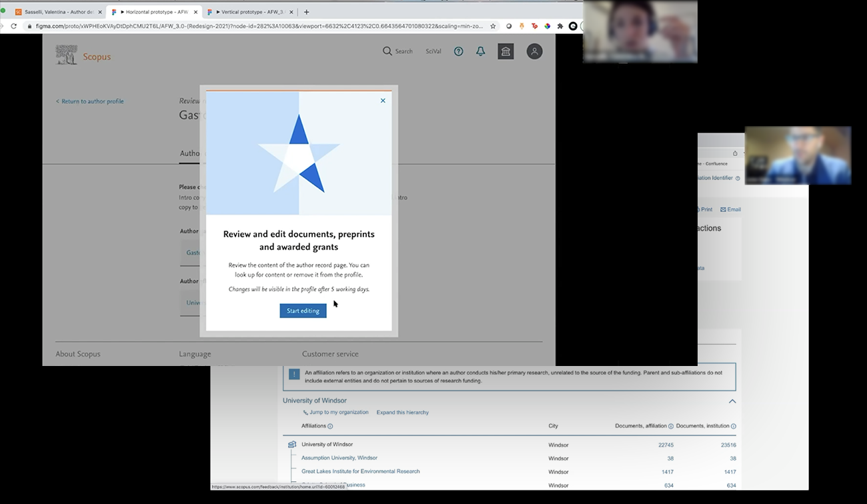
Task: Reload the Figma prototype page
Action: click(x=13, y=26)
